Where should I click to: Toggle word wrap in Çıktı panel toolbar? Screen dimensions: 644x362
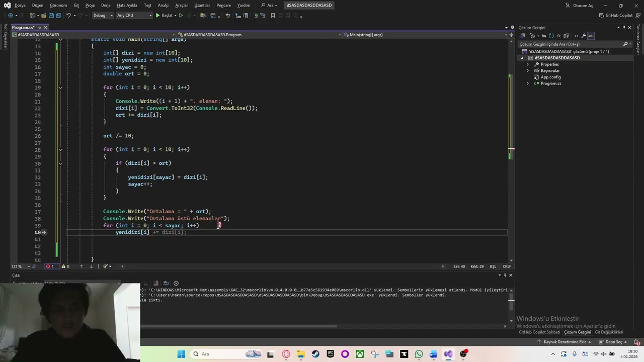[x=166, y=283]
